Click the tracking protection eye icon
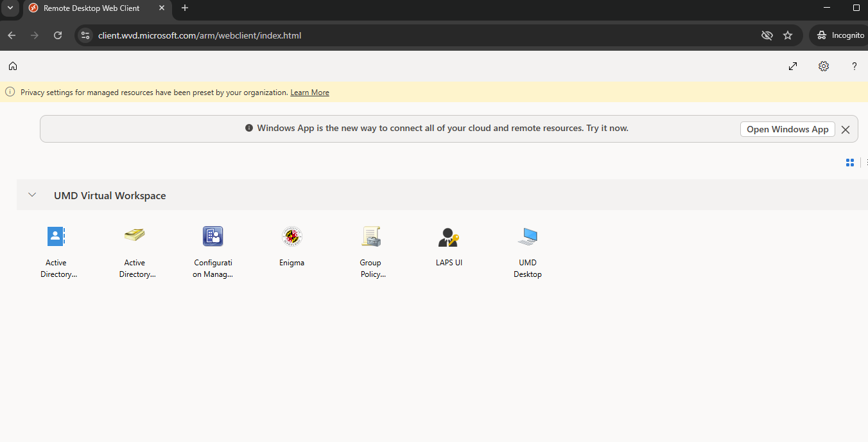The image size is (868, 442). [767, 35]
